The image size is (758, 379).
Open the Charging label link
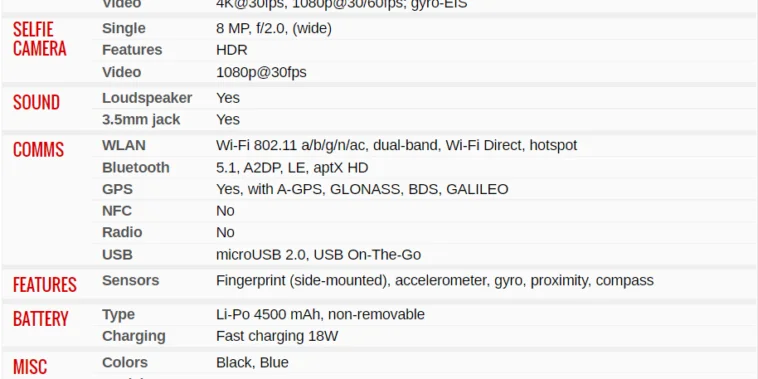click(x=133, y=336)
